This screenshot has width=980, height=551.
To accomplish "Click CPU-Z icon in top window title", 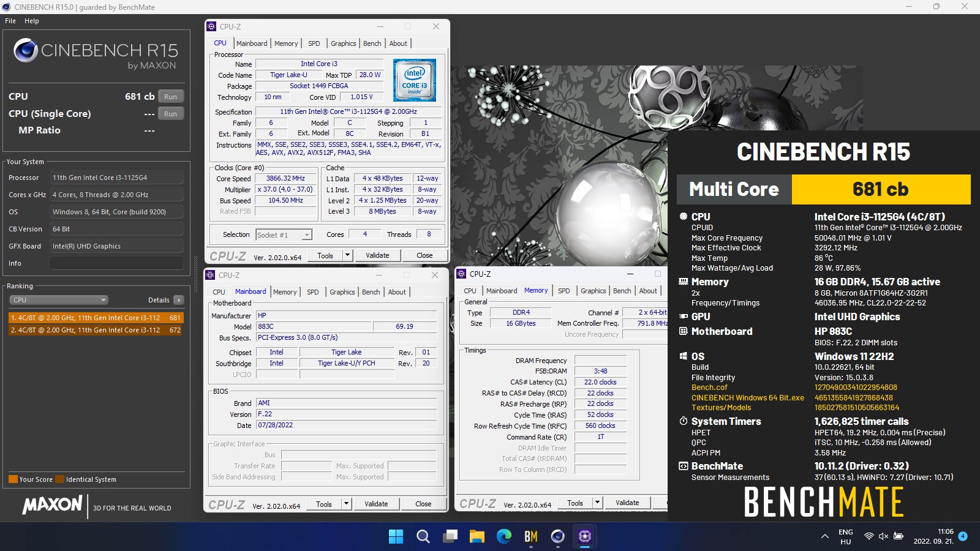I will coord(211,26).
